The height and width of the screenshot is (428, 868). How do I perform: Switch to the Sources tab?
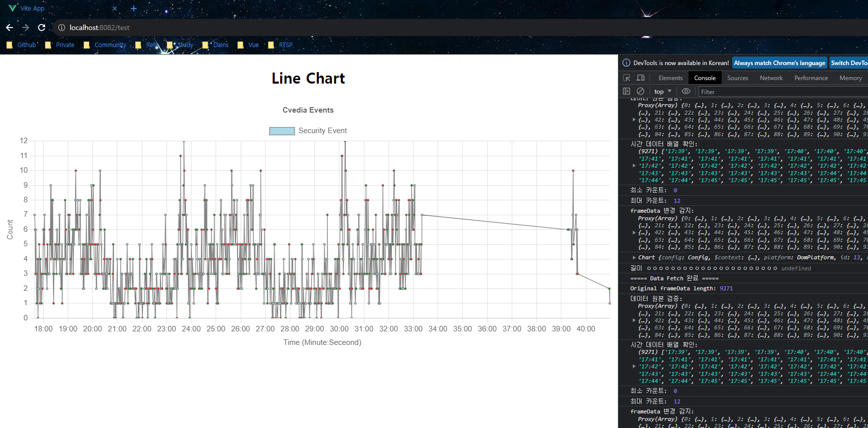(x=737, y=78)
